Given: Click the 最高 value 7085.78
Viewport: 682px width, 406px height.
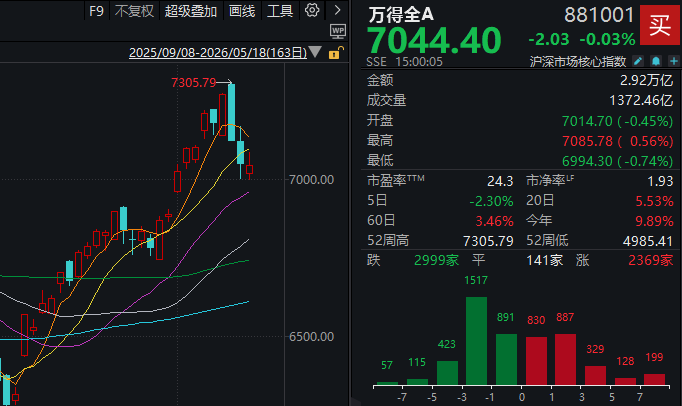Looking at the screenshot, I should (x=587, y=141).
